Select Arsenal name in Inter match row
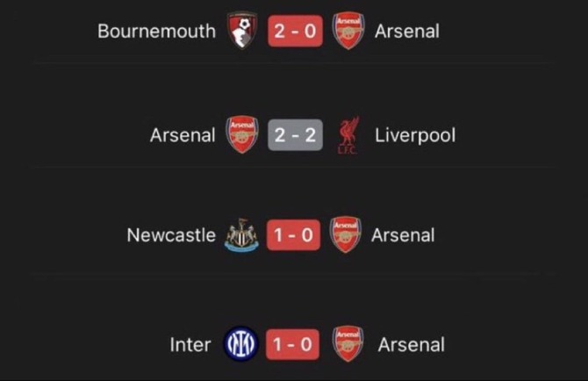 pos(412,345)
